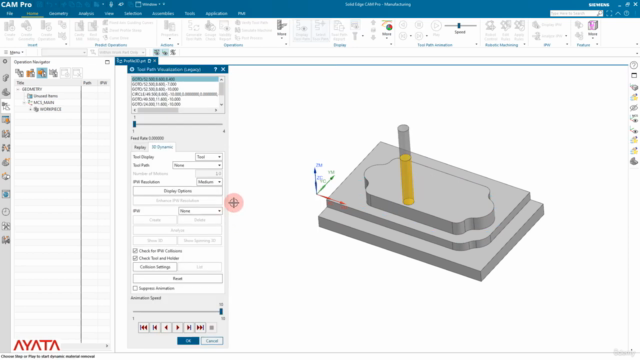Jump to next operation in playback
This screenshot has height=360, width=640.
pos(200,327)
